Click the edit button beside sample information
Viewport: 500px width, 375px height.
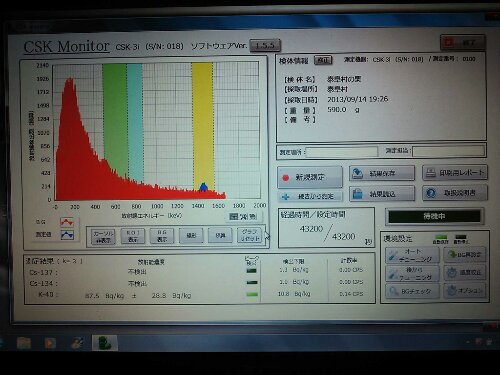[323, 60]
